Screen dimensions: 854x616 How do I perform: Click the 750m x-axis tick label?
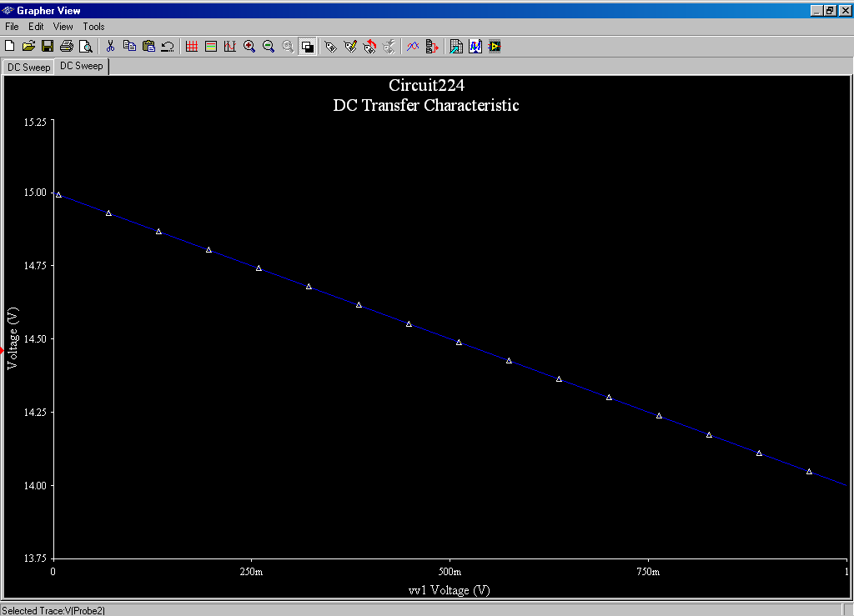pyautogui.click(x=648, y=572)
